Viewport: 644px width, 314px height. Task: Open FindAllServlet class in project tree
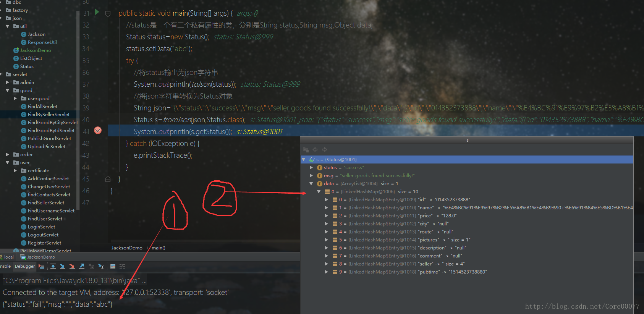(x=42, y=107)
